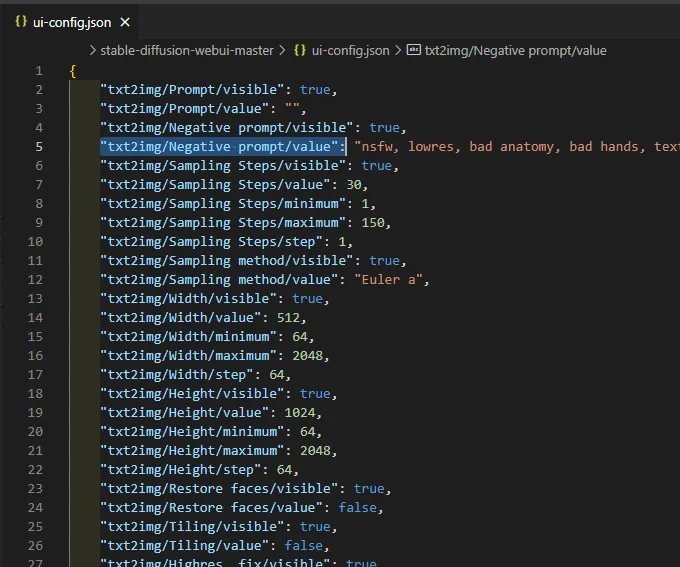Screen dimensions: 680x567
Task: Click Sampling Steps value 30
Action: pos(353,185)
